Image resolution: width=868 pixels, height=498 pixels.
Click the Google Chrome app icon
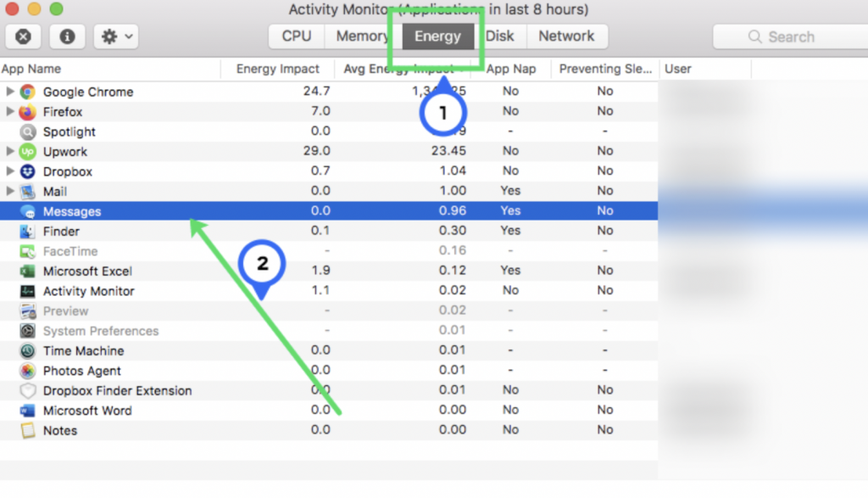click(x=27, y=92)
